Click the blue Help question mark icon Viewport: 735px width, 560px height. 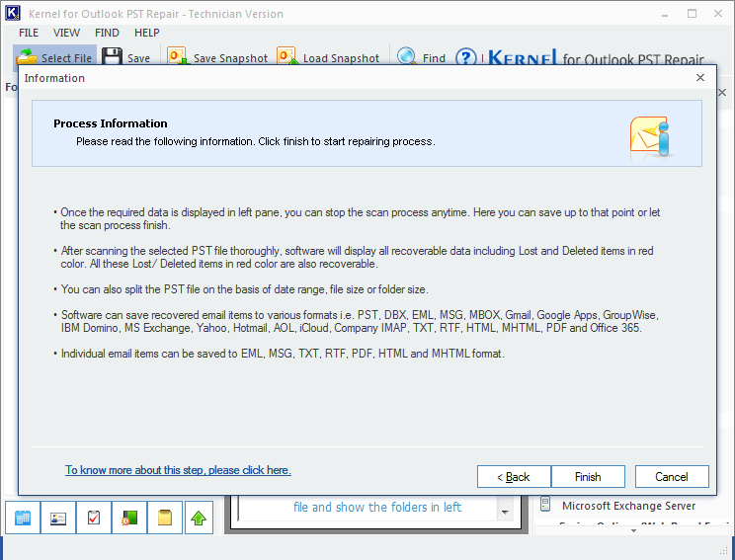tap(466, 57)
